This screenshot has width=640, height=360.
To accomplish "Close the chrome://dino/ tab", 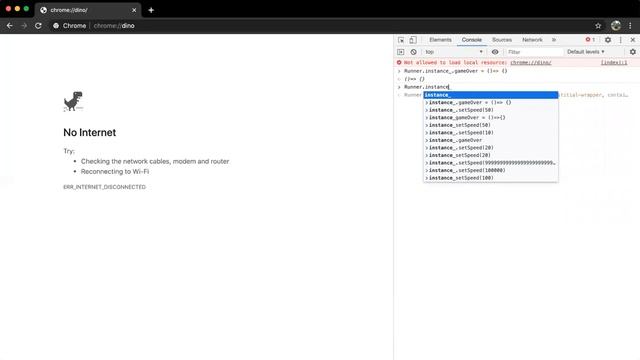I will pyautogui.click(x=134, y=10).
